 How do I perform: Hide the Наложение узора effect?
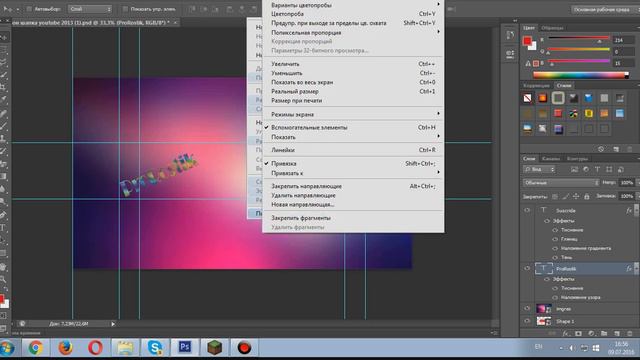(555, 298)
